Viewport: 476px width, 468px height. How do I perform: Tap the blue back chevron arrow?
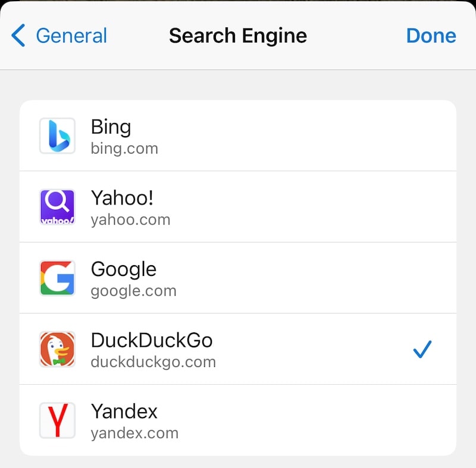click(x=18, y=36)
